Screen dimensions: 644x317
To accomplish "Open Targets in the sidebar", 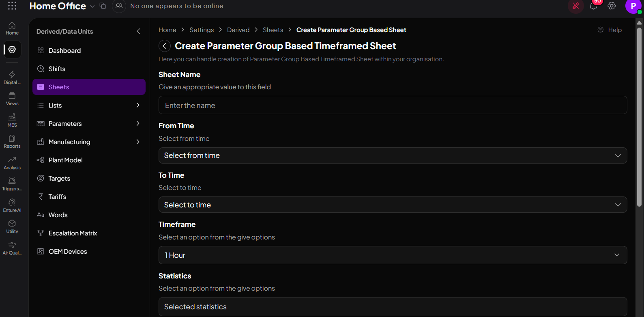I will pyautogui.click(x=89, y=178).
